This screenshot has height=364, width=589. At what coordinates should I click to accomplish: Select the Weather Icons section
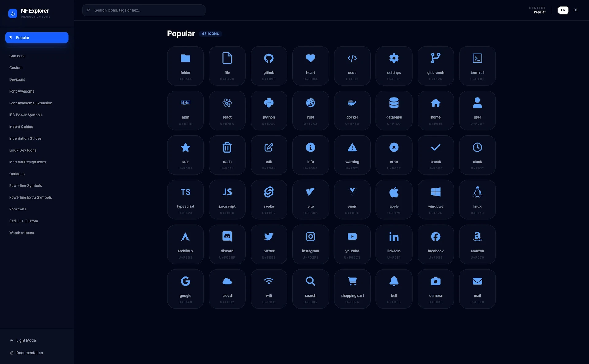(x=21, y=233)
